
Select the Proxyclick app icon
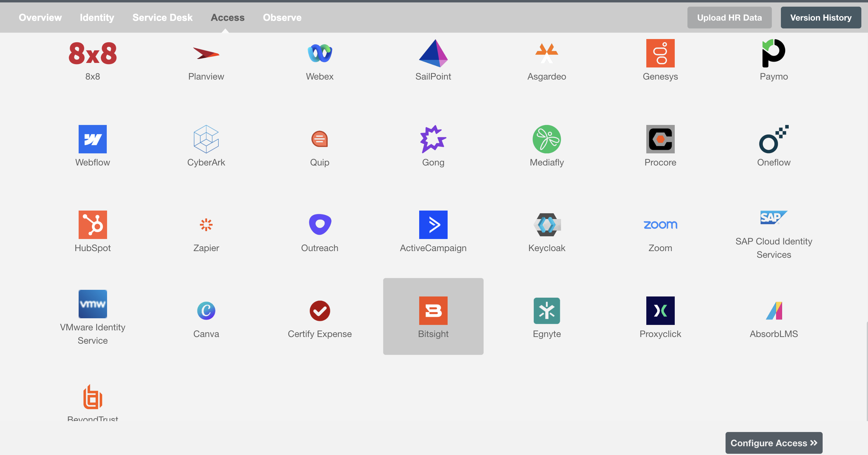click(x=660, y=311)
